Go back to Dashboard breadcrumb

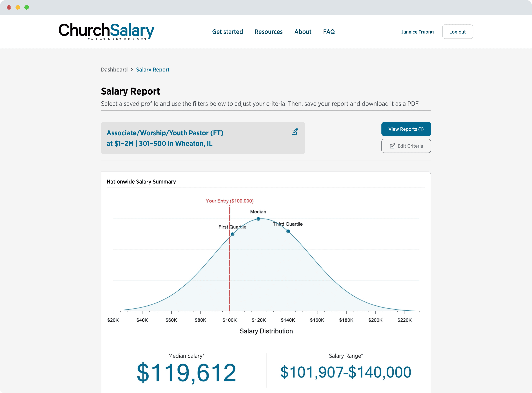[x=114, y=69]
